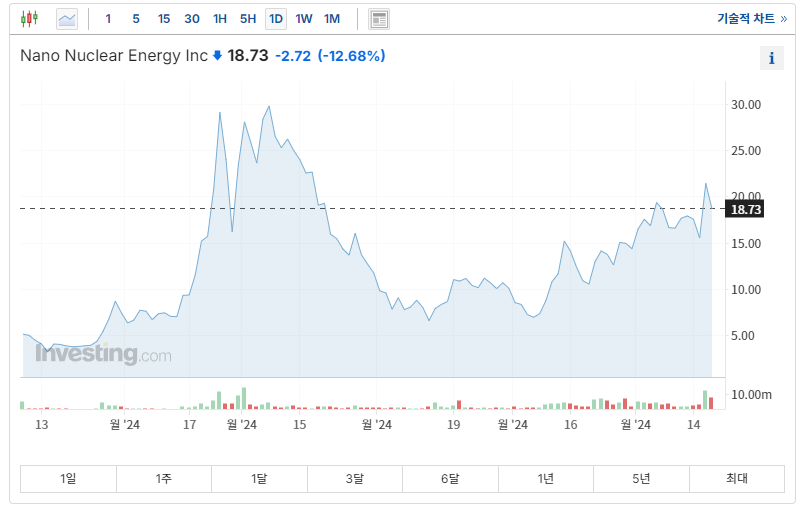Click the current price 18.73 in header
This screenshot has height=511, width=802.
[x=248, y=56]
